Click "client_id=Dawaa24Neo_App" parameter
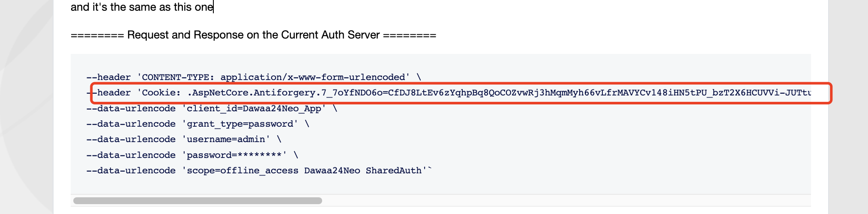 (x=254, y=109)
